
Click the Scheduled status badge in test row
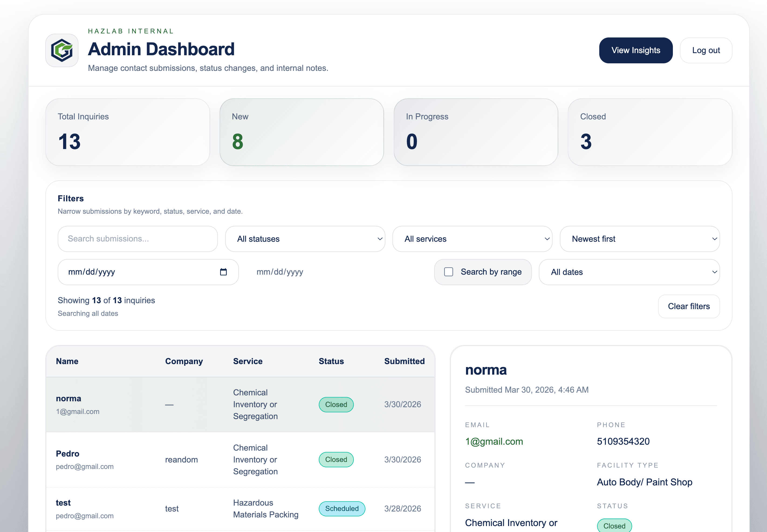click(342, 509)
